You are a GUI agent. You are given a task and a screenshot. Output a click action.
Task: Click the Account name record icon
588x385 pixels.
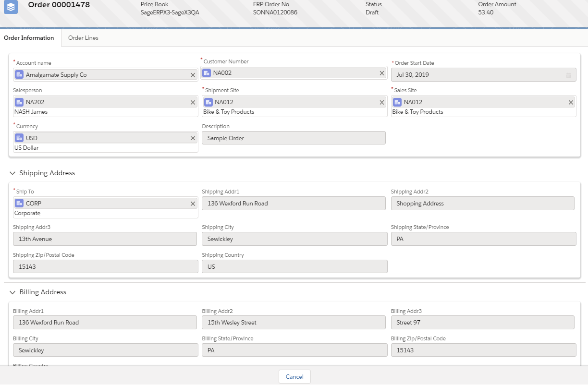coord(19,75)
